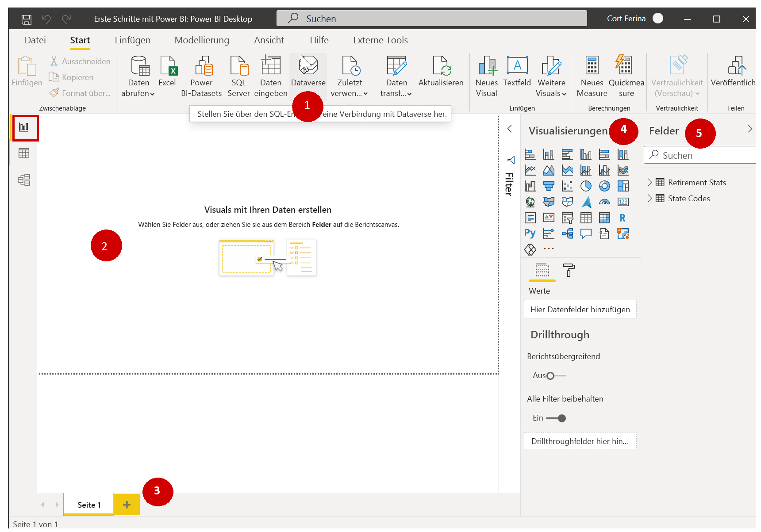Select the donut chart visual
The image size is (761, 532).
pos(604,186)
